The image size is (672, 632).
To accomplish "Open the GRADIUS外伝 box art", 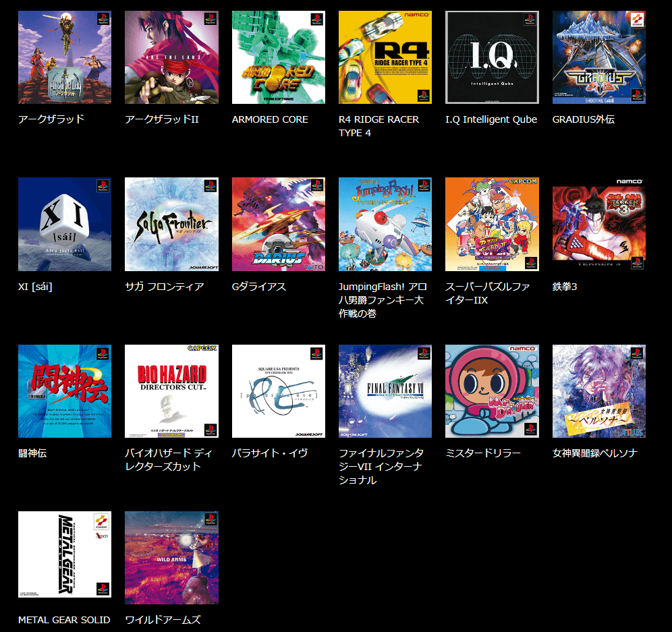I will (598, 57).
